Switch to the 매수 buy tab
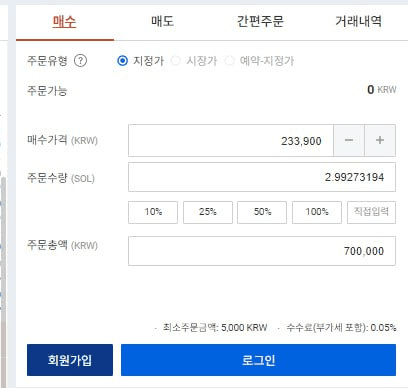408x388 pixels. [x=65, y=22]
